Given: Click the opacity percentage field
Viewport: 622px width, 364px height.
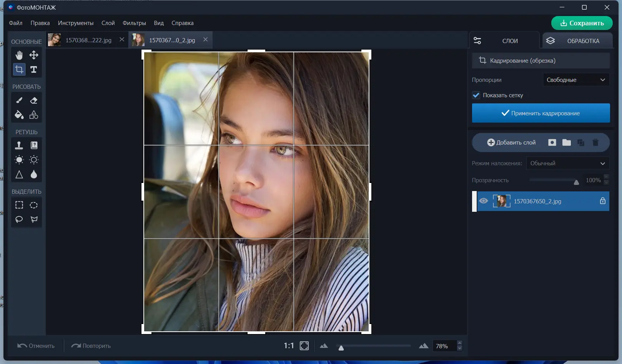Looking at the screenshot, I should pyautogui.click(x=593, y=180).
